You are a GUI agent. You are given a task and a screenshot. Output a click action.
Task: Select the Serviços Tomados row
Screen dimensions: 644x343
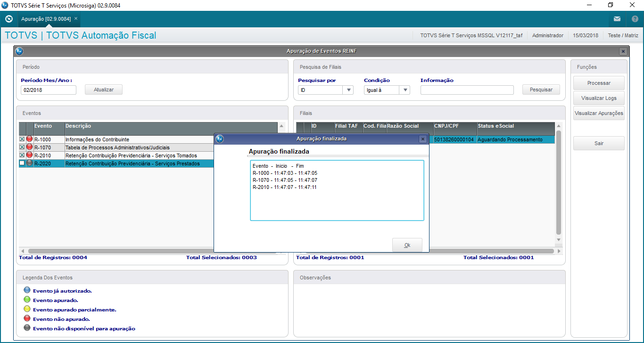pos(116,155)
